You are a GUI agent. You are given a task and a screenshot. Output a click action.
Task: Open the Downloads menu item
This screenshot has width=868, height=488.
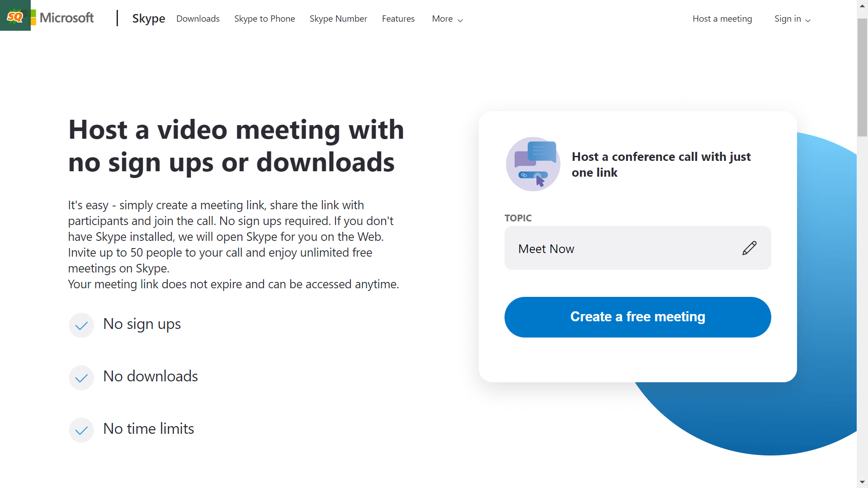point(198,19)
